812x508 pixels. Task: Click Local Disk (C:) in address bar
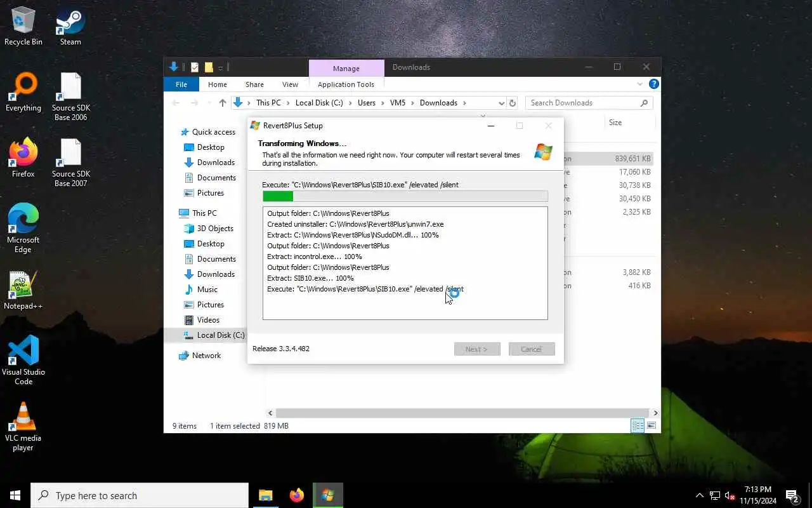coord(319,103)
